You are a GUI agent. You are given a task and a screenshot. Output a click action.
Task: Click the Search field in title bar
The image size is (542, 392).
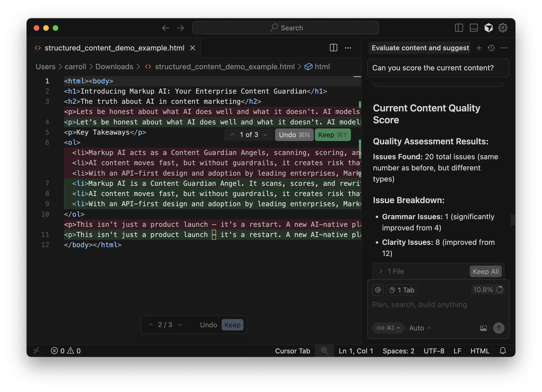(285, 28)
